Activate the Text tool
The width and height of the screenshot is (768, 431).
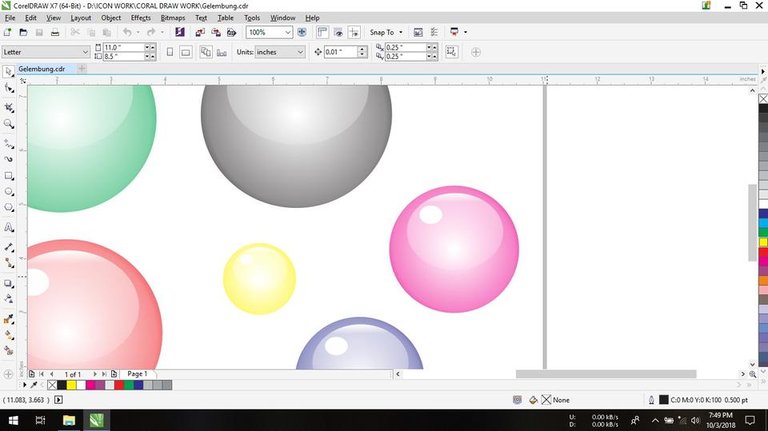pyautogui.click(x=9, y=227)
